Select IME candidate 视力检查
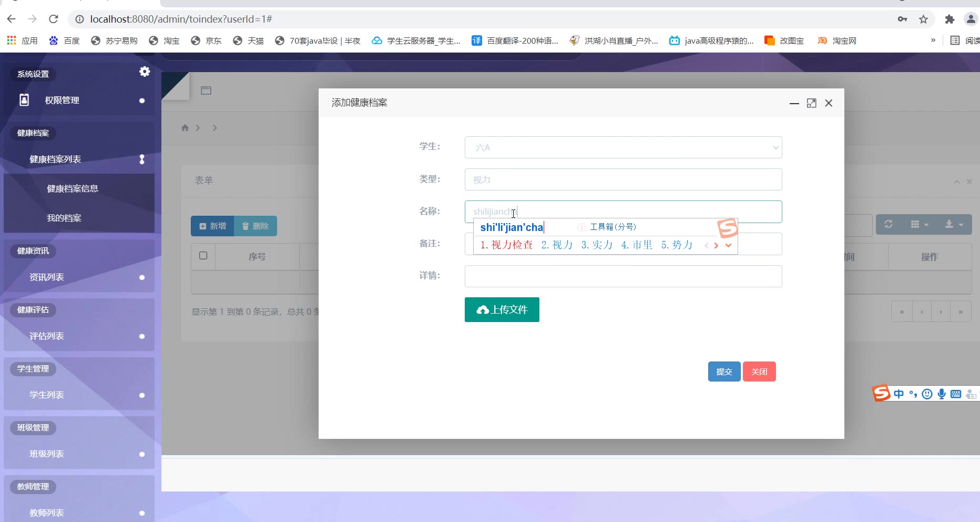Screen dimensions: 980x522 (x=506, y=245)
